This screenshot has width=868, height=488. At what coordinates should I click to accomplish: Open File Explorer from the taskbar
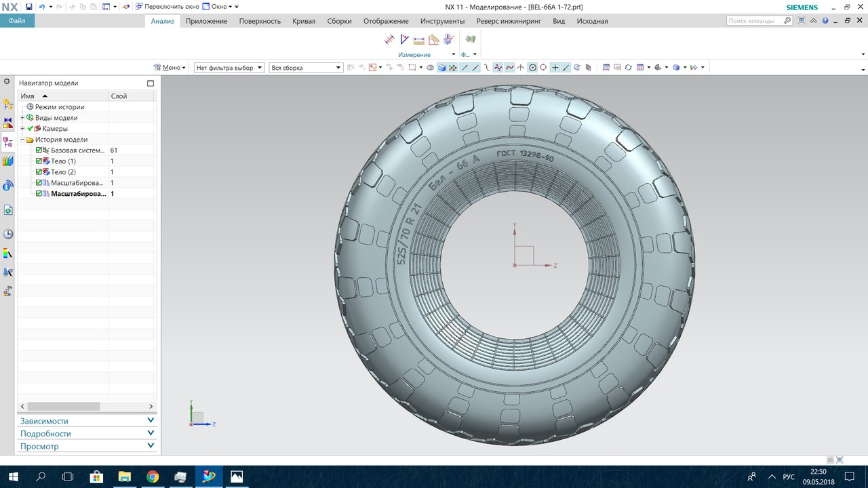coord(124,476)
